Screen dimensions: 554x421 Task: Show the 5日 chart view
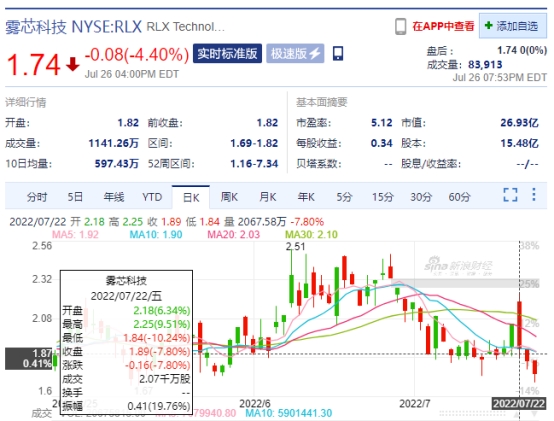click(x=75, y=197)
